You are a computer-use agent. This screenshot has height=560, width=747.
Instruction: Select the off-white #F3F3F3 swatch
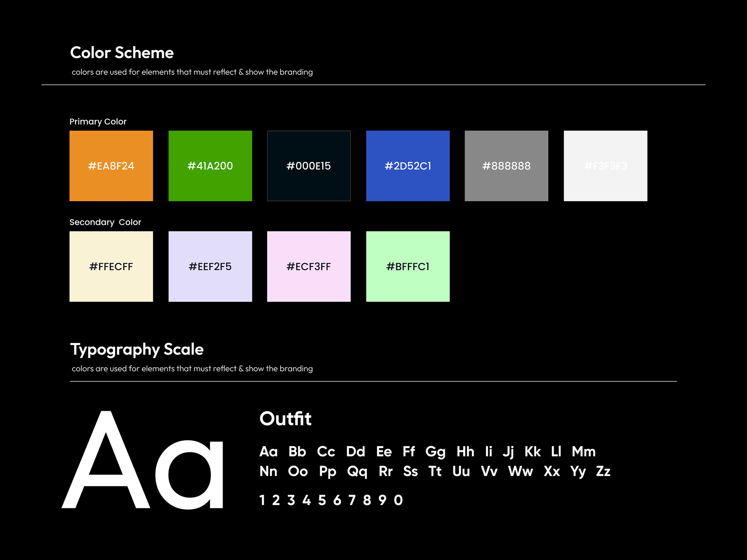pos(605,166)
